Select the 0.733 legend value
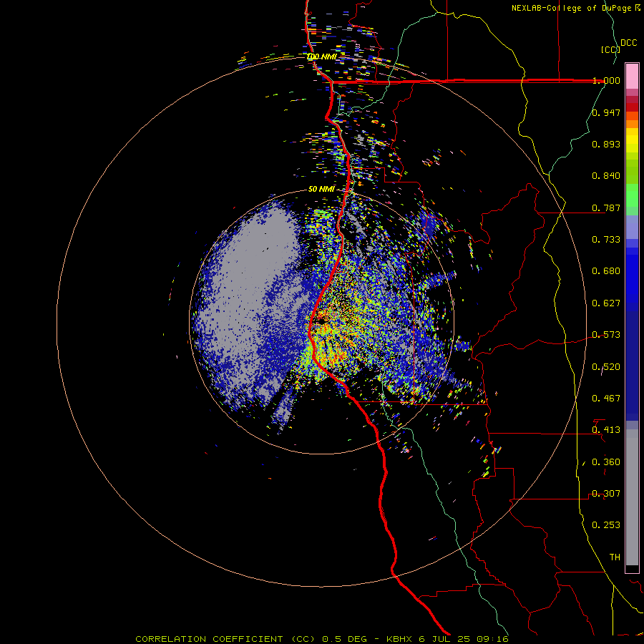644x644 pixels. click(606, 240)
